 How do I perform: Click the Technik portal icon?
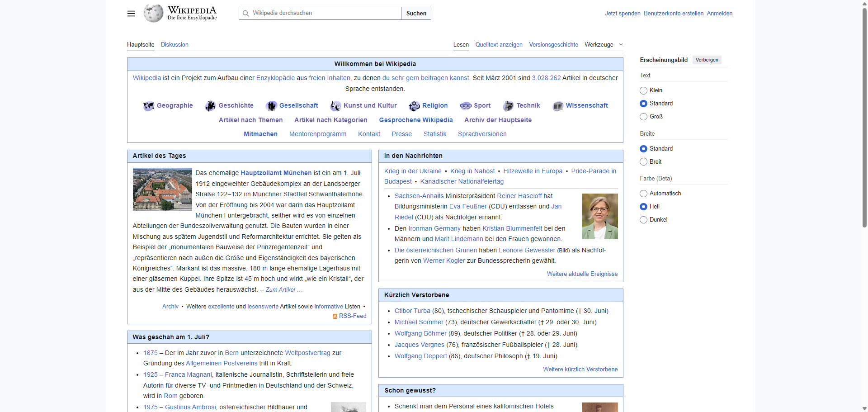508,106
